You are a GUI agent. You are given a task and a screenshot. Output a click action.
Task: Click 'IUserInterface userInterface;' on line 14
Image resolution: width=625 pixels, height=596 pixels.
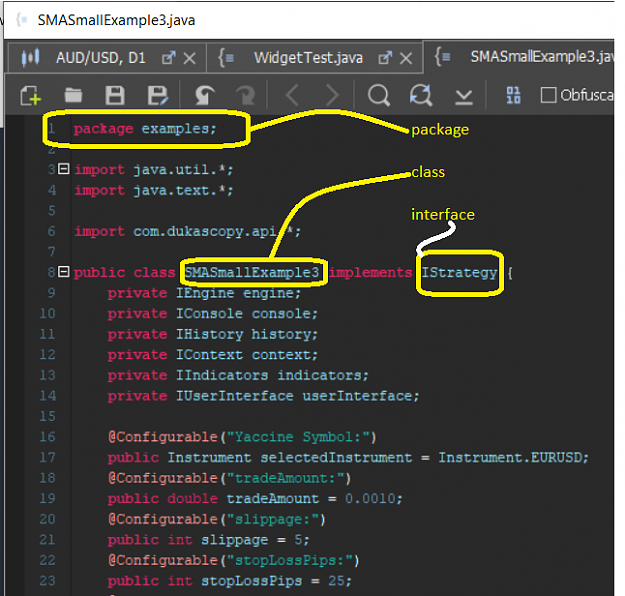[x=298, y=396]
